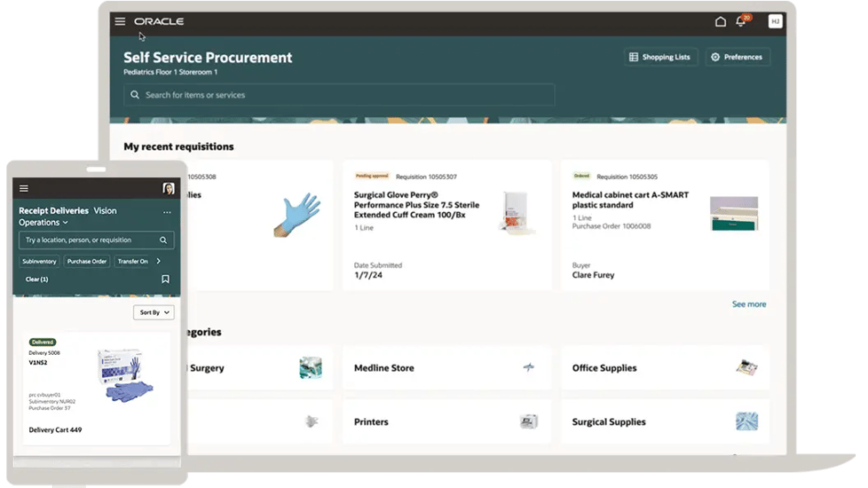Click the surgical glove box thumbnail
Screen dimensions: 868x488
point(517,213)
